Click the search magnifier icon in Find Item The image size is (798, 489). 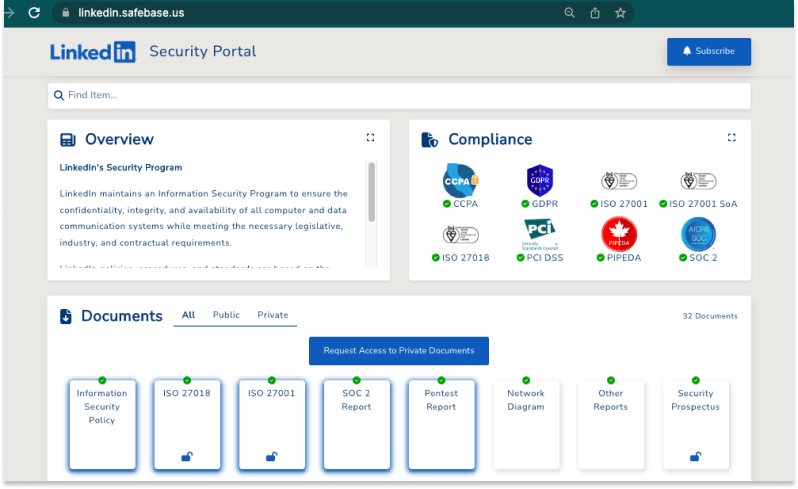(x=59, y=96)
